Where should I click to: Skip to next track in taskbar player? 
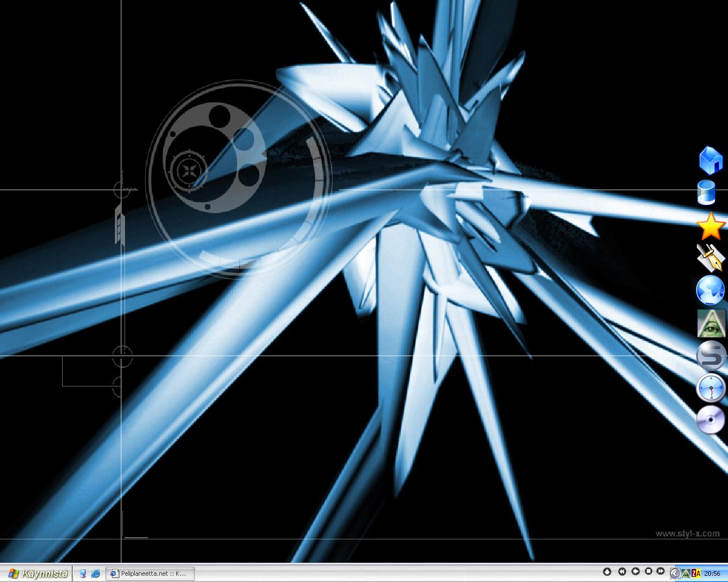pyautogui.click(x=660, y=571)
